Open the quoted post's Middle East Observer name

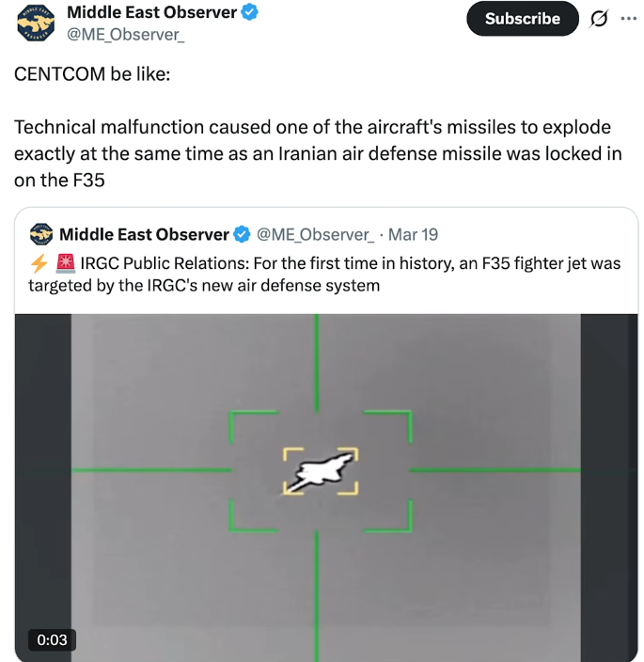pos(144,234)
